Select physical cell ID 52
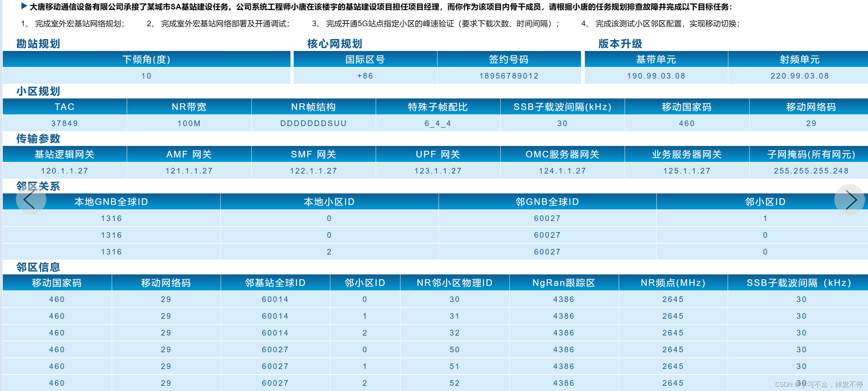The height and width of the screenshot is (391, 868). tap(455, 383)
